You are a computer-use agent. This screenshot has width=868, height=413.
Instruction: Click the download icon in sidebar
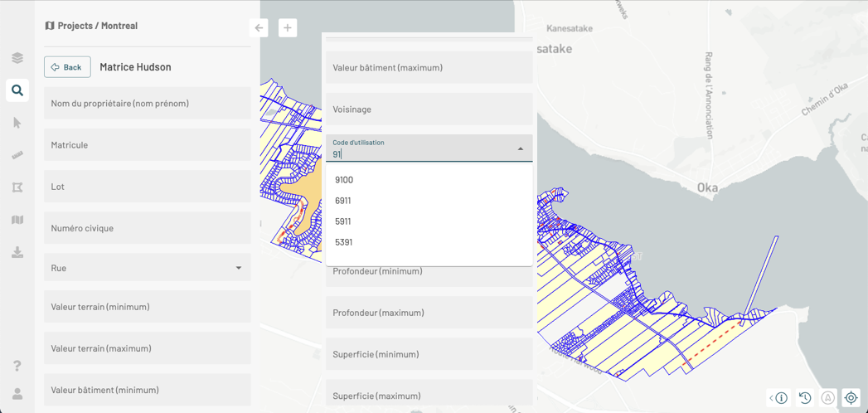[17, 252]
